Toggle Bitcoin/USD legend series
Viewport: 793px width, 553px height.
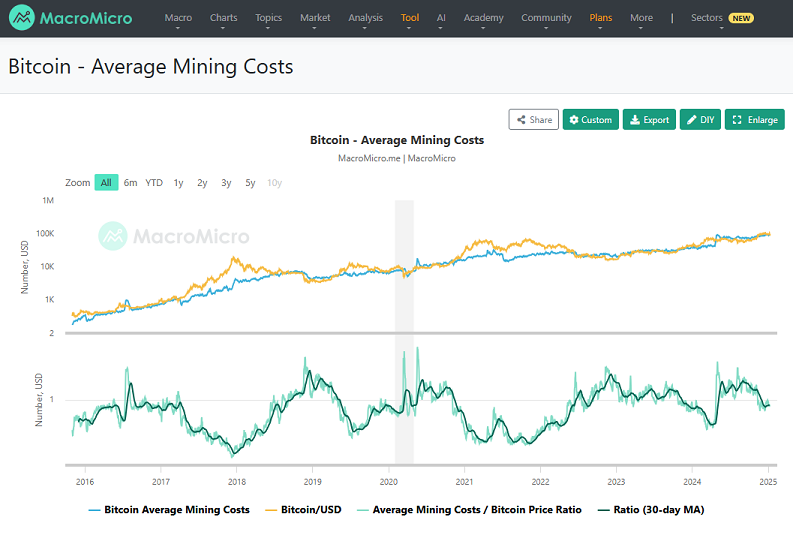pyautogui.click(x=303, y=510)
